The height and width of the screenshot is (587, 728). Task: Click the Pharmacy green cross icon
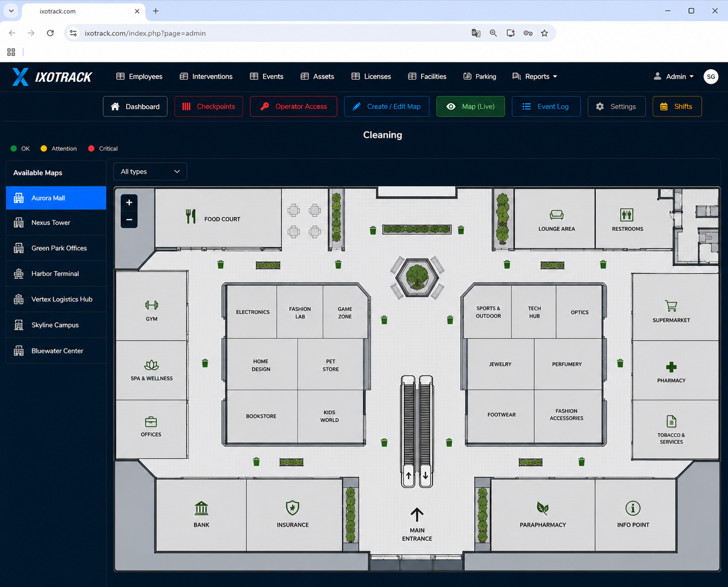click(671, 367)
